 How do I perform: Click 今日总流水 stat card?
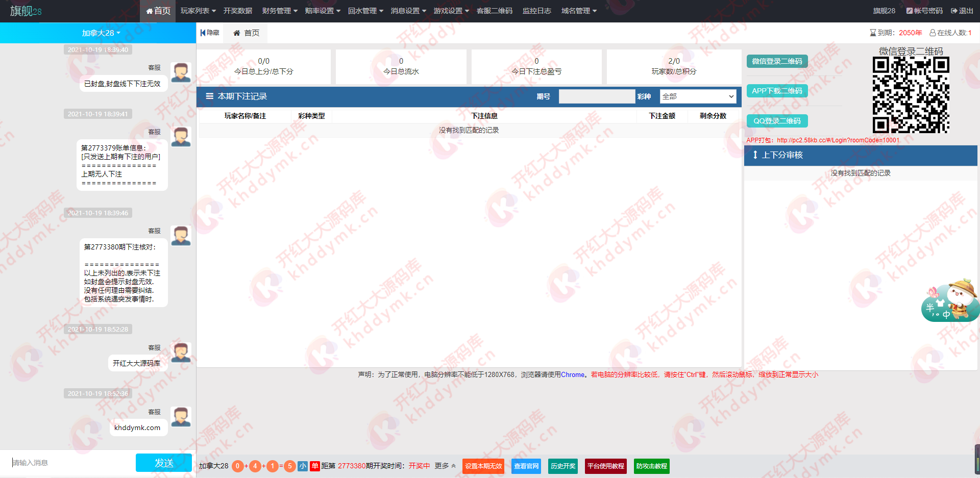[401, 67]
